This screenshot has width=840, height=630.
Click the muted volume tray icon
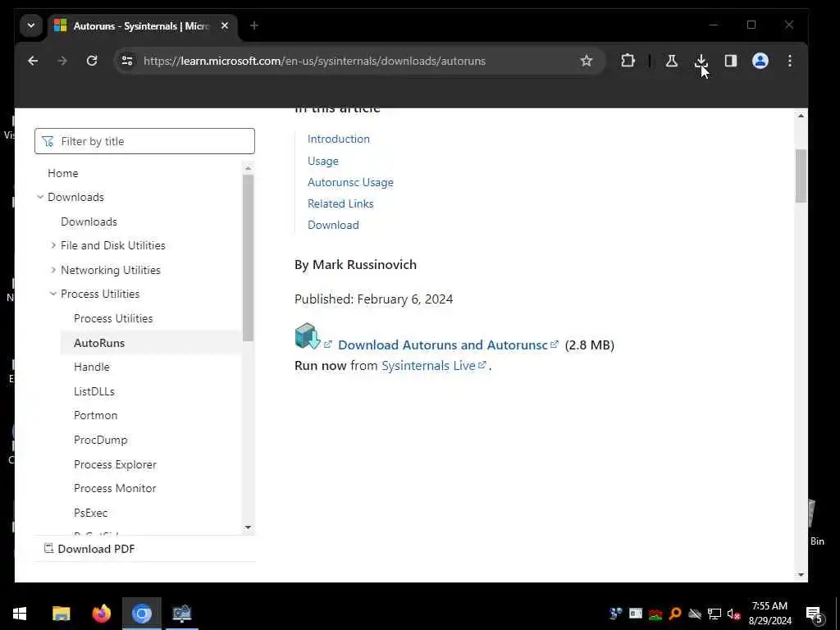tap(734, 614)
